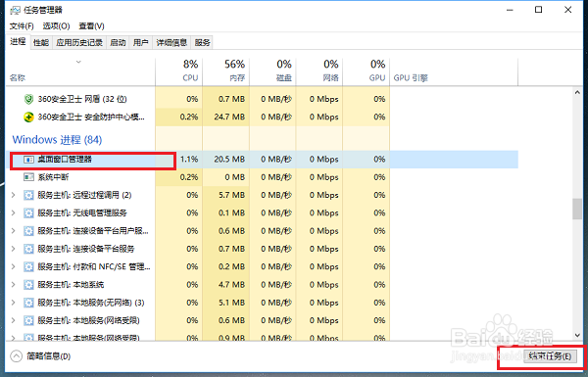Switch to the 用户 tab

[141, 43]
